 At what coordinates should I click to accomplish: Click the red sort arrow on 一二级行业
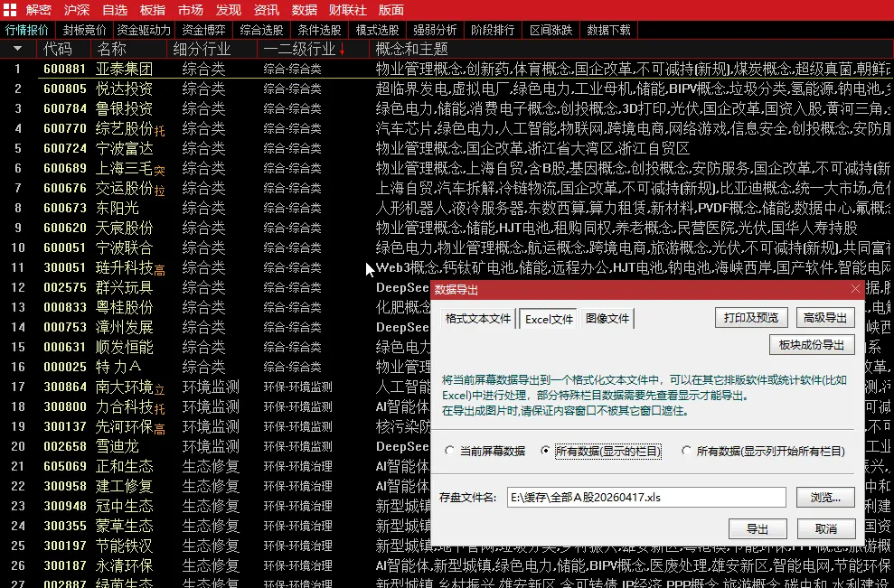[342, 50]
